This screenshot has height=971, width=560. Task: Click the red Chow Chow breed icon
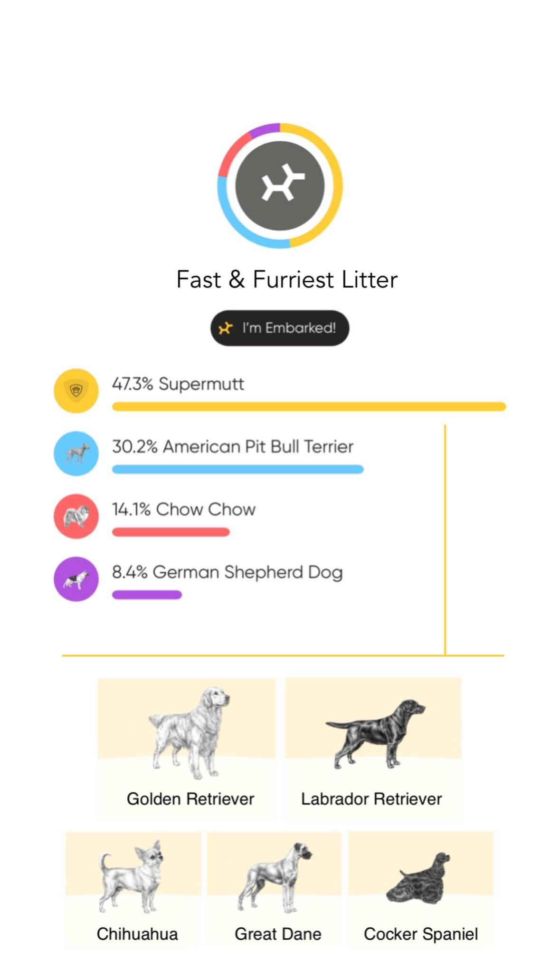tap(76, 516)
